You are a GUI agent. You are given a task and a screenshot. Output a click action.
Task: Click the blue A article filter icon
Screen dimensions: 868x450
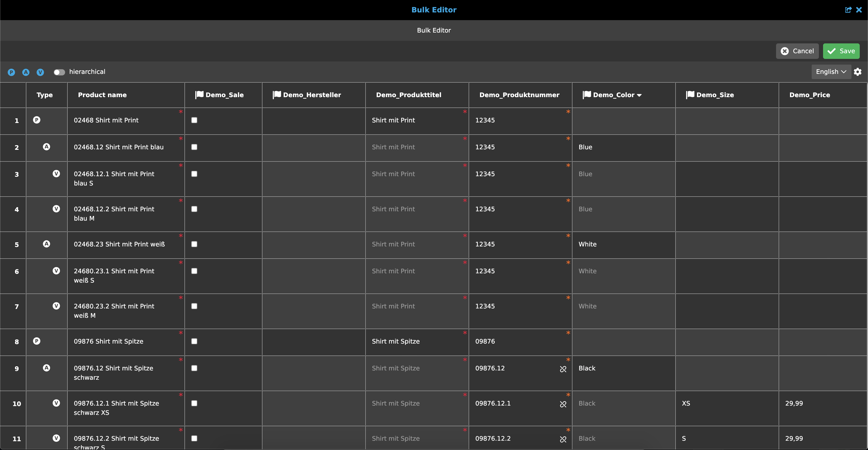(26, 72)
